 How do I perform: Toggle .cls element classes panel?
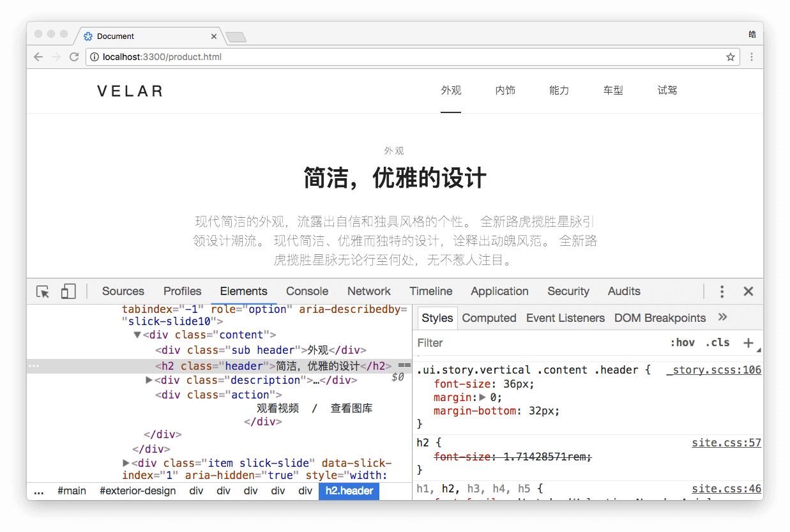[x=718, y=343]
